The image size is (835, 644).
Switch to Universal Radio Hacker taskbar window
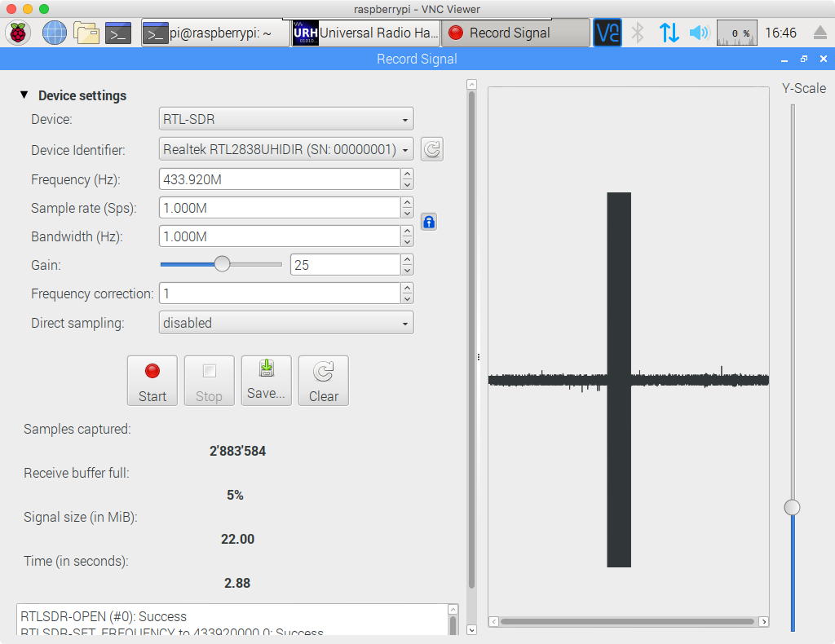tap(366, 33)
